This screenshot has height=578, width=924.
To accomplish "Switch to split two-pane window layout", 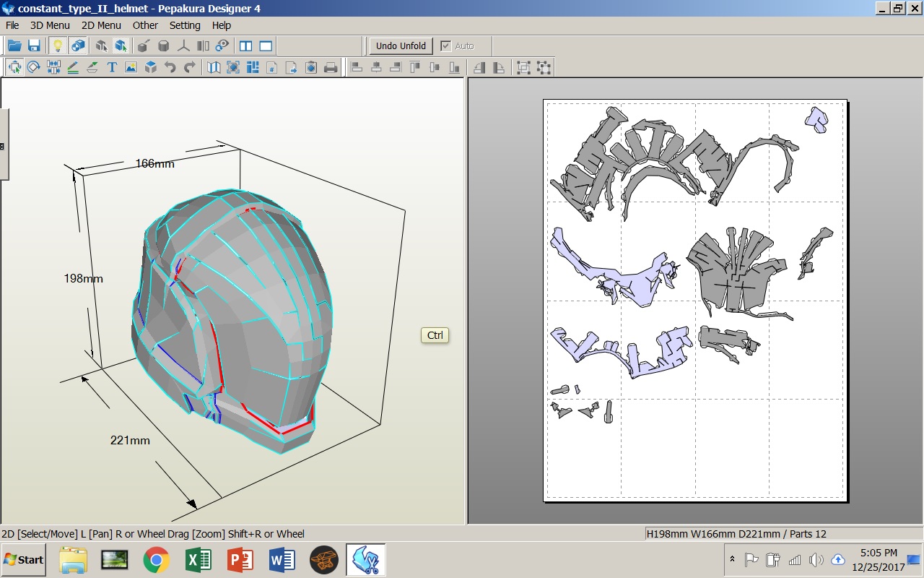I will [246, 46].
